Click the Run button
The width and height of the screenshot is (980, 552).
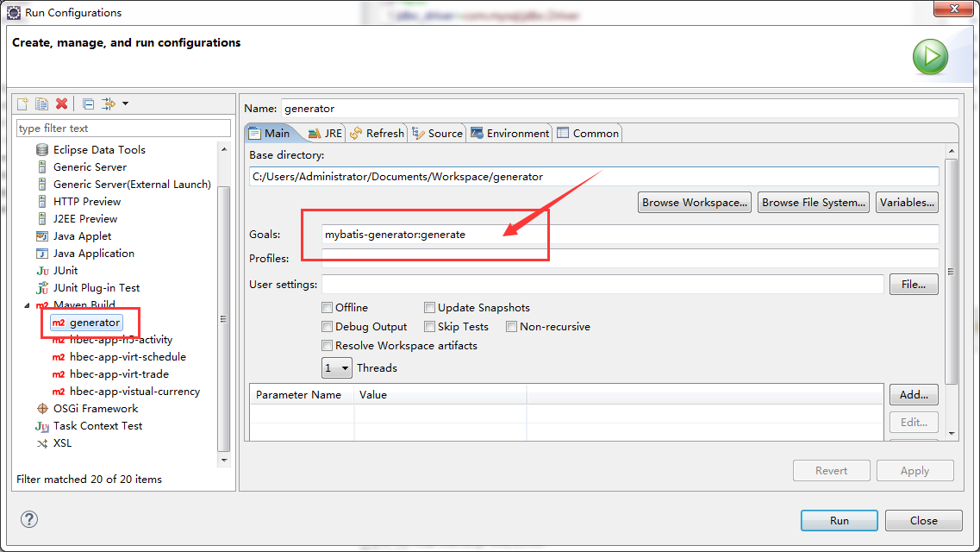tap(839, 521)
